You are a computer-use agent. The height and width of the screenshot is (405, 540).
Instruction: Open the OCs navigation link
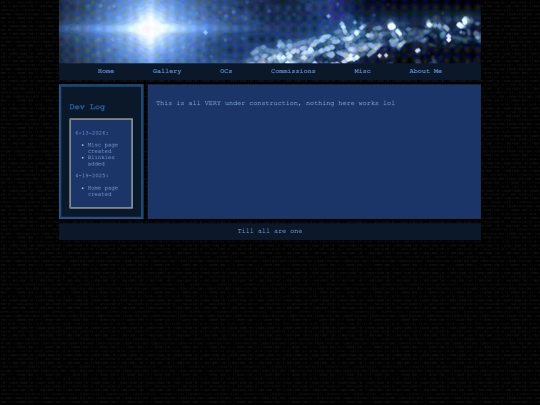pyautogui.click(x=226, y=71)
